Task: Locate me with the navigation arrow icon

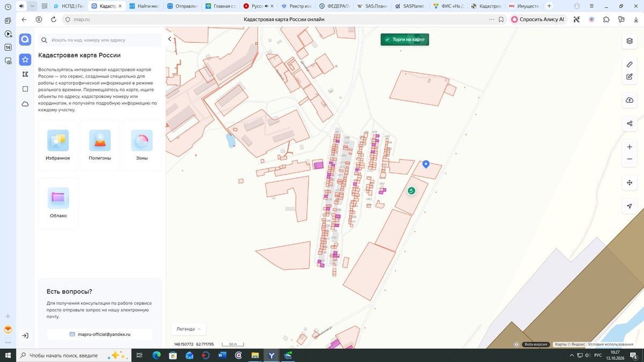Action: (630, 206)
